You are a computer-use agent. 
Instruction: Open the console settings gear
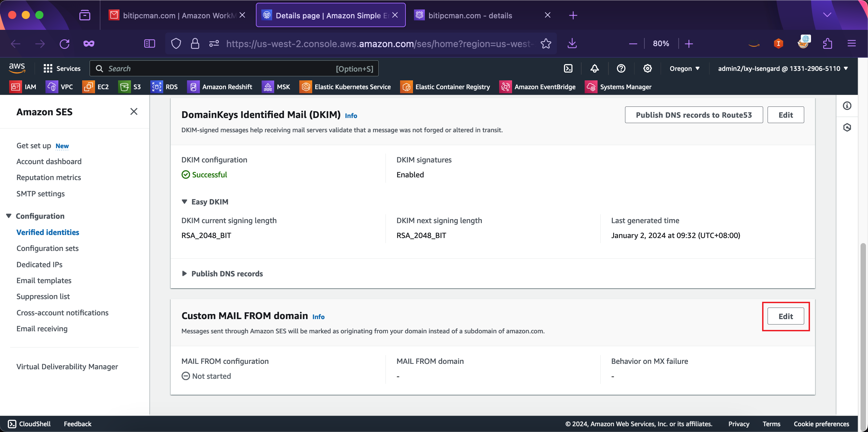point(647,68)
